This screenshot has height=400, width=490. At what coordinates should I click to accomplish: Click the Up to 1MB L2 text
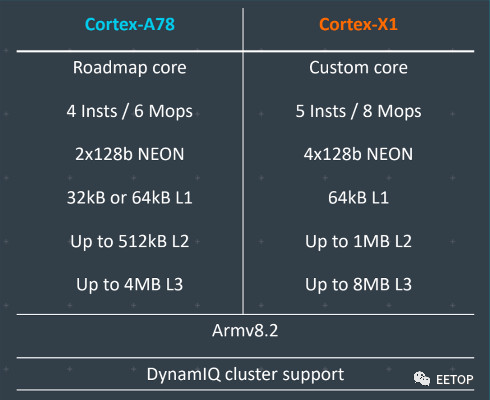click(358, 241)
